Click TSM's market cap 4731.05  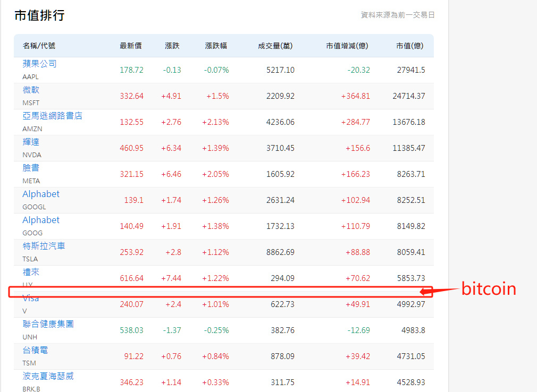(411, 356)
